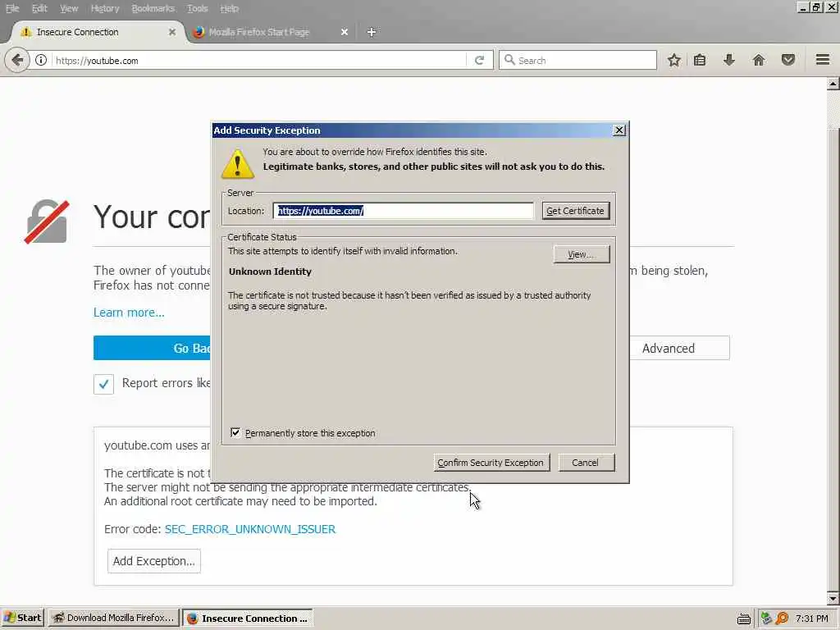Click Confirm Security Exception

coord(491,463)
